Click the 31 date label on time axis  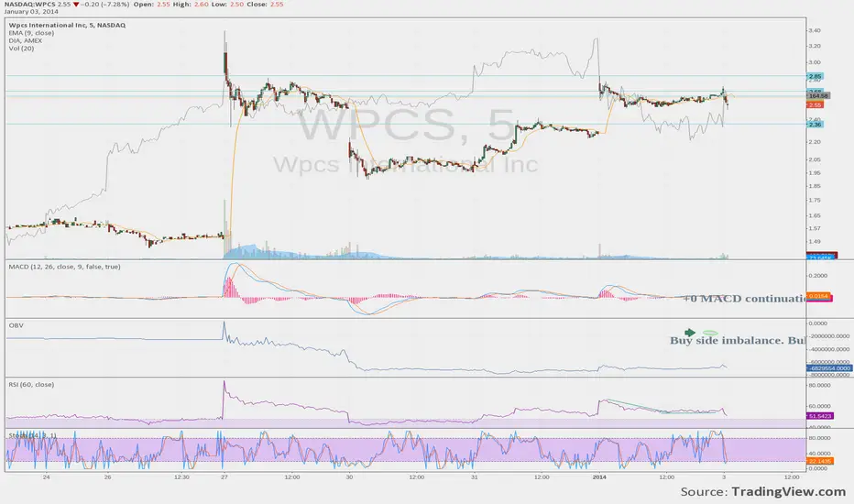475,477
